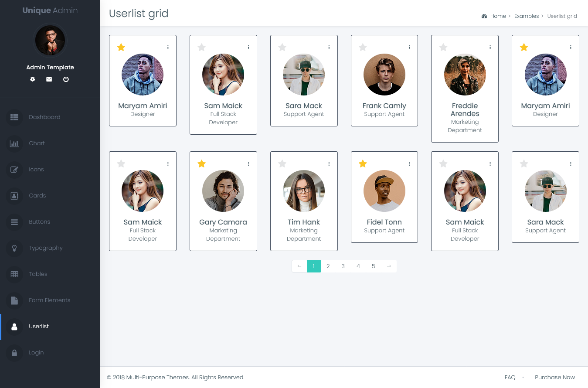588x388 pixels.
Task: Select the Chart icon in the sidebar
Action: click(x=14, y=143)
